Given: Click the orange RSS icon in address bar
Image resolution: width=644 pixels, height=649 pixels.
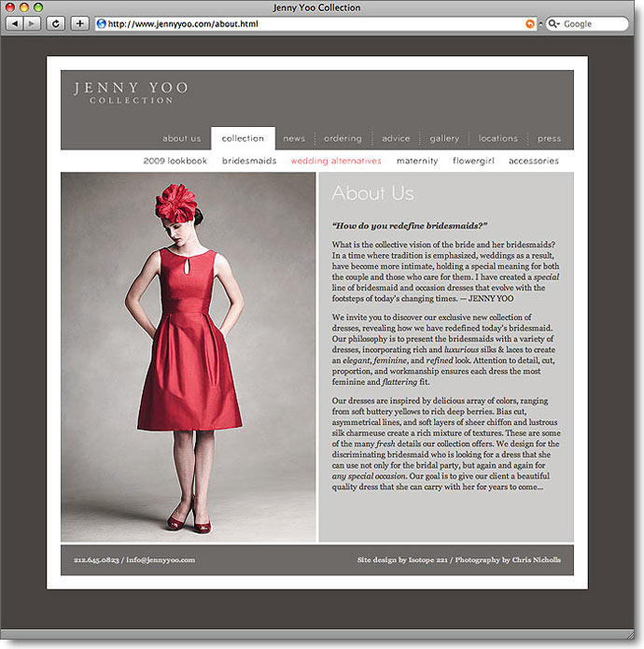Looking at the screenshot, I should click(530, 24).
